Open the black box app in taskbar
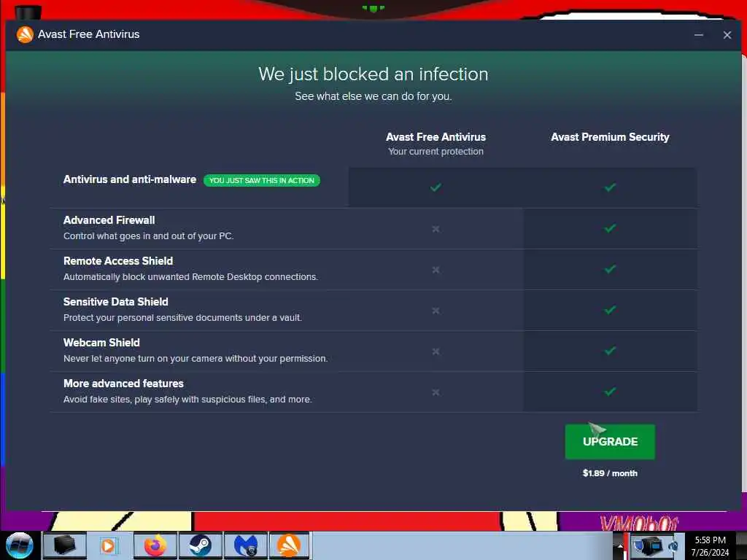 pyautogui.click(x=64, y=545)
